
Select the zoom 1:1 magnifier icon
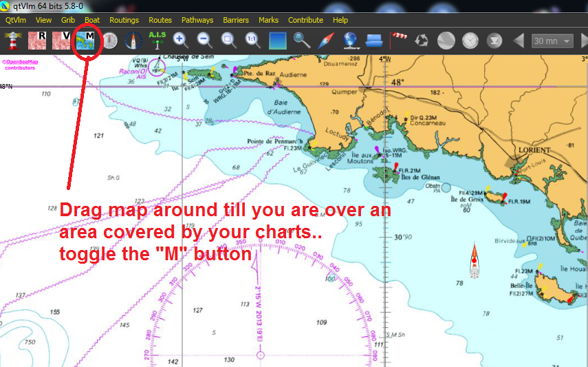tap(252, 40)
